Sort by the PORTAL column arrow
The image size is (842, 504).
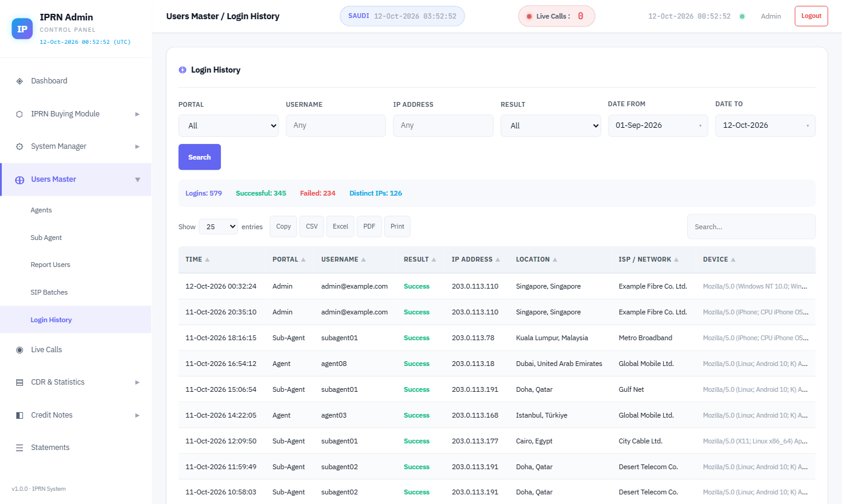point(303,260)
